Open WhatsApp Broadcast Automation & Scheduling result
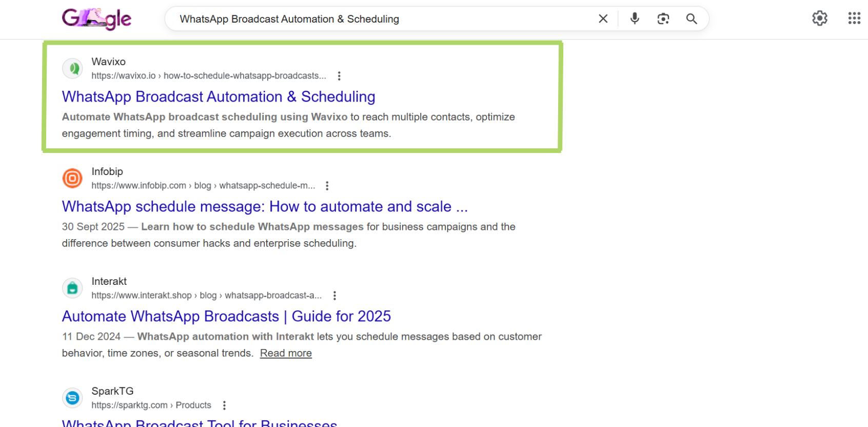The image size is (868, 427). [219, 96]
